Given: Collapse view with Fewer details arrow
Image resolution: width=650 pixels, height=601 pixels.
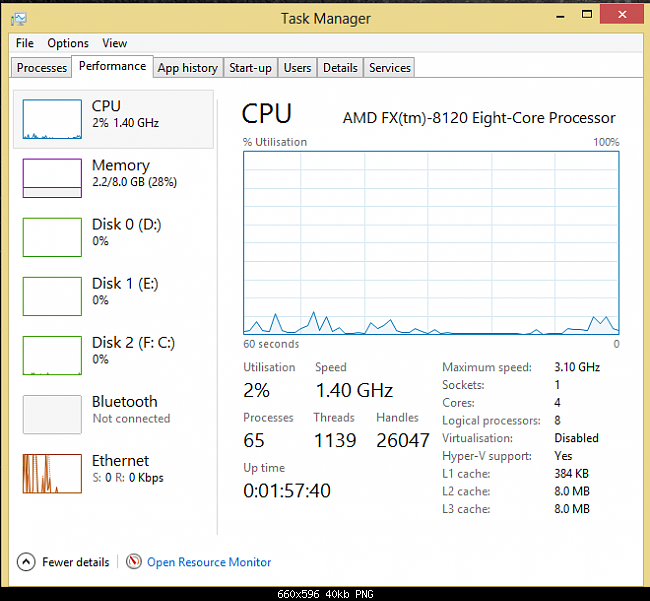Looking at the screenshot, I should coord(26,562).
